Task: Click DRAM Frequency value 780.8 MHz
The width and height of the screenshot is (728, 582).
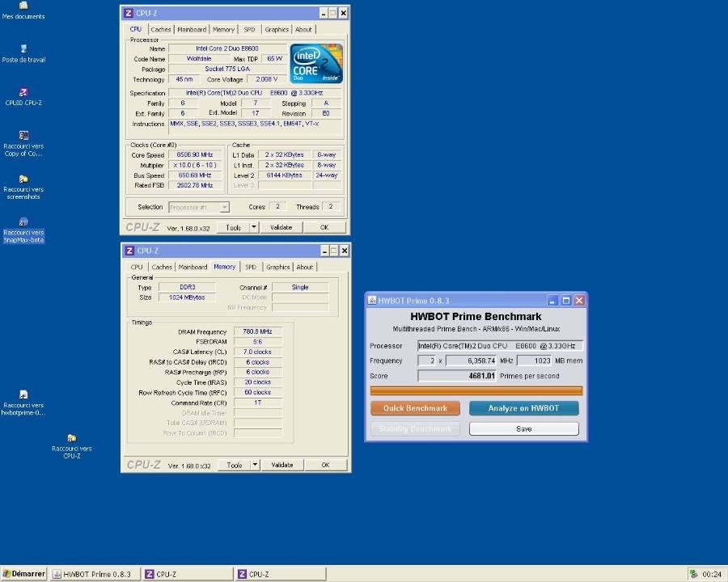Action: pyautogui.click(x=258, y=331)
